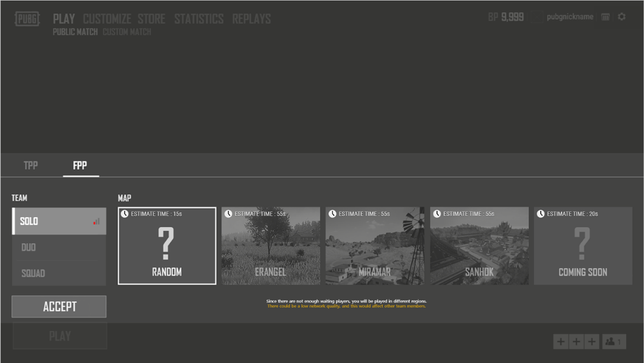Switch to CUSTOM MATCH submenu

coord(127,32)
